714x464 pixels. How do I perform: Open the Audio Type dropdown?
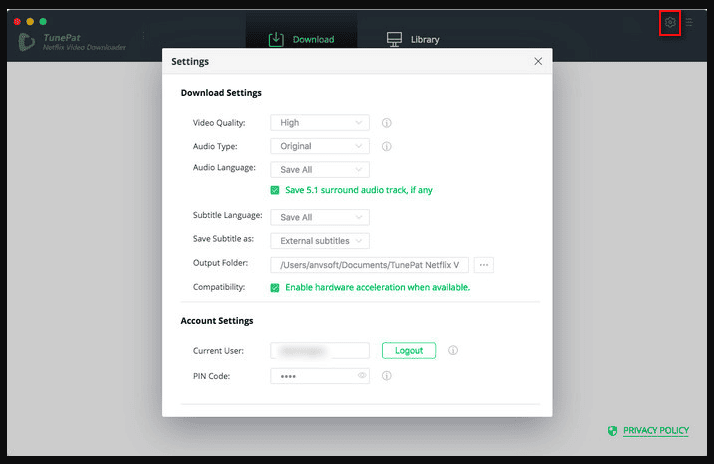click(320, 146)
